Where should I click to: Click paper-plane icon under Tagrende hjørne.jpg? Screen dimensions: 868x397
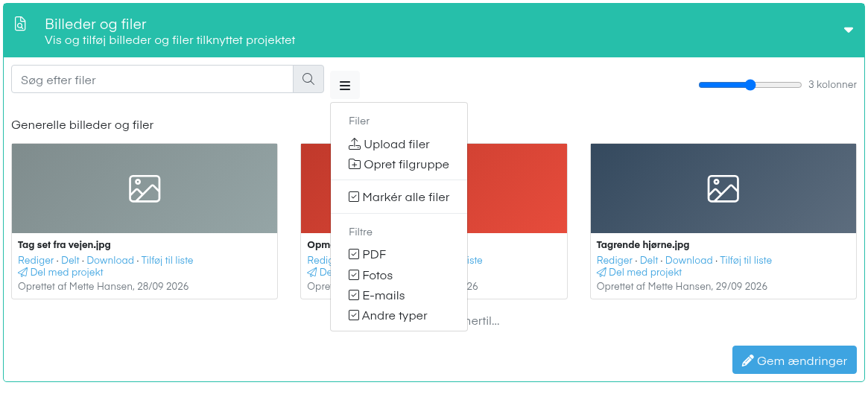602,273
